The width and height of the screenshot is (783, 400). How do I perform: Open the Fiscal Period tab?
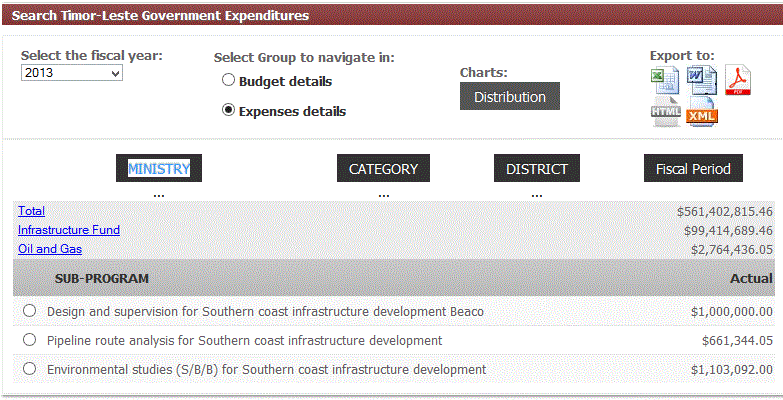pyautogui.click(x=693, y=168)
